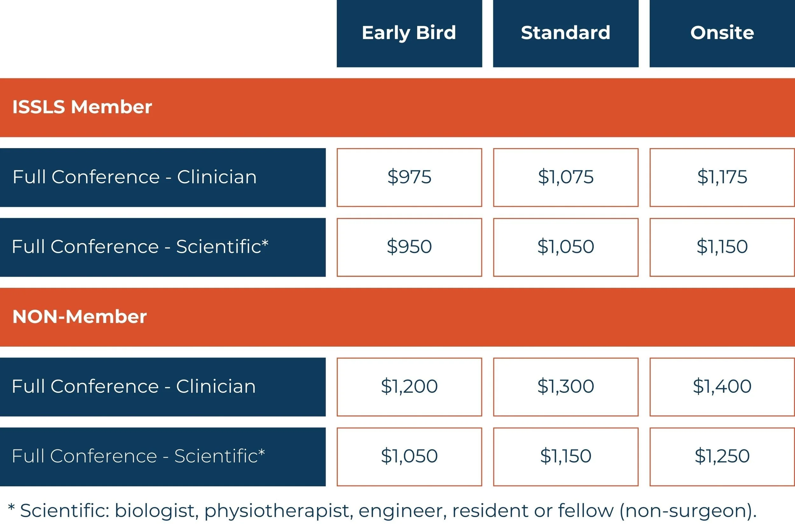The image size is (795, 532).
Task: Click NON-Member Full Conference - Clinician row label
Action: coord(162,387)
